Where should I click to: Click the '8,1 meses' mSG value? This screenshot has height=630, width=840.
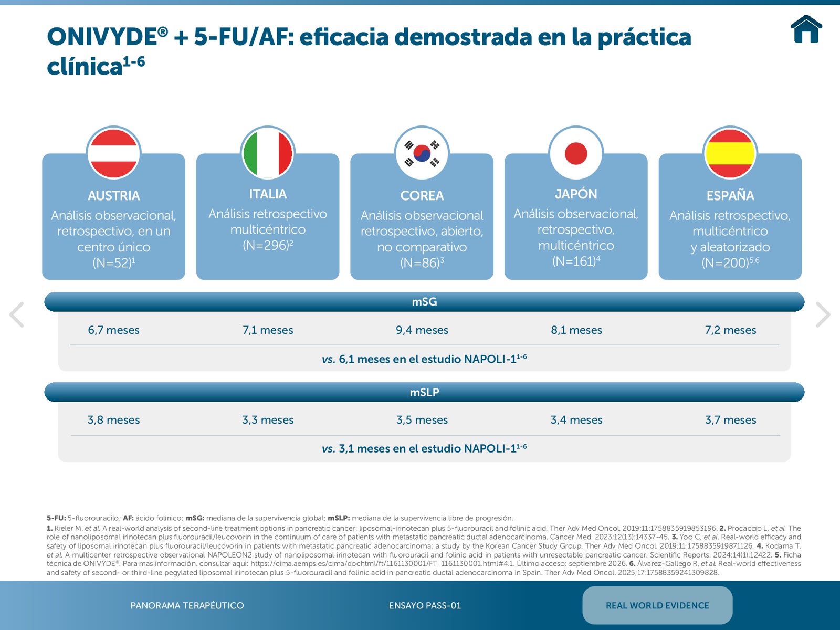(576, 330)
